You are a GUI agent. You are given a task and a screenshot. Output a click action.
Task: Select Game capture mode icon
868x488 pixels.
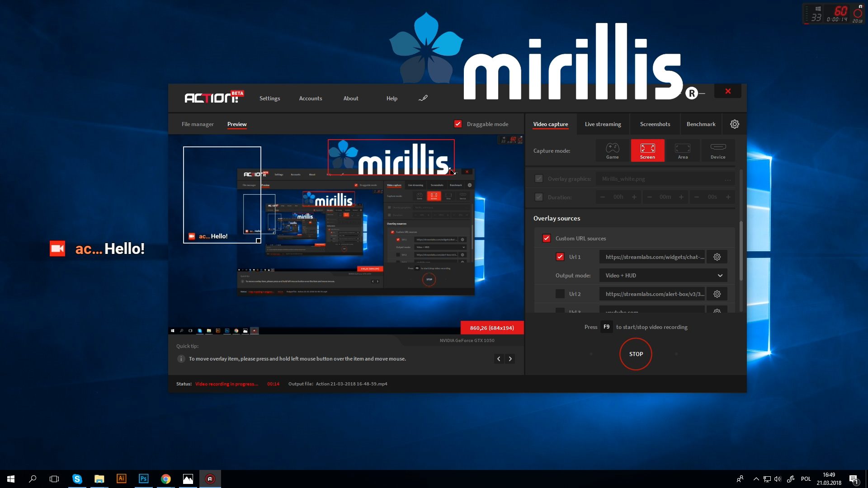[612, 150]
